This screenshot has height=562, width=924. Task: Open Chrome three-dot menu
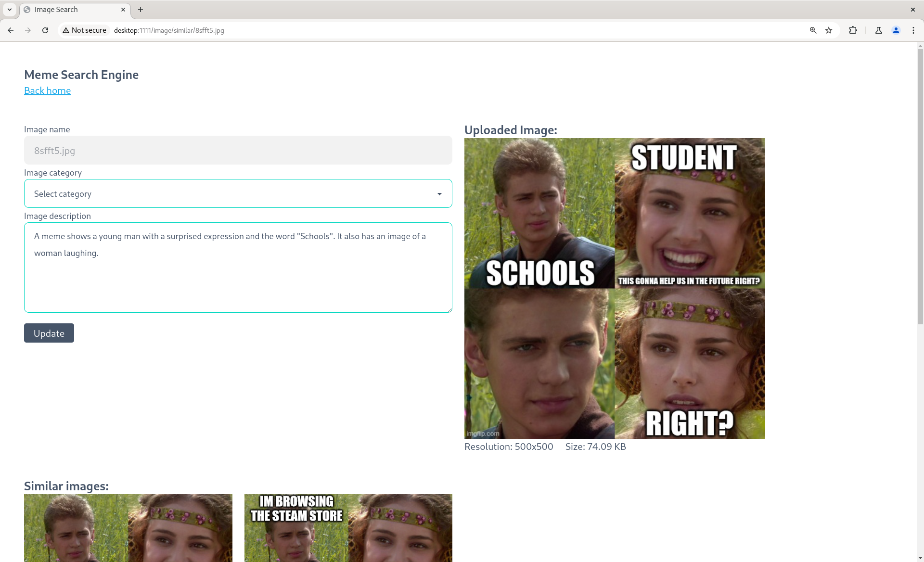click(x=913, y=30)
